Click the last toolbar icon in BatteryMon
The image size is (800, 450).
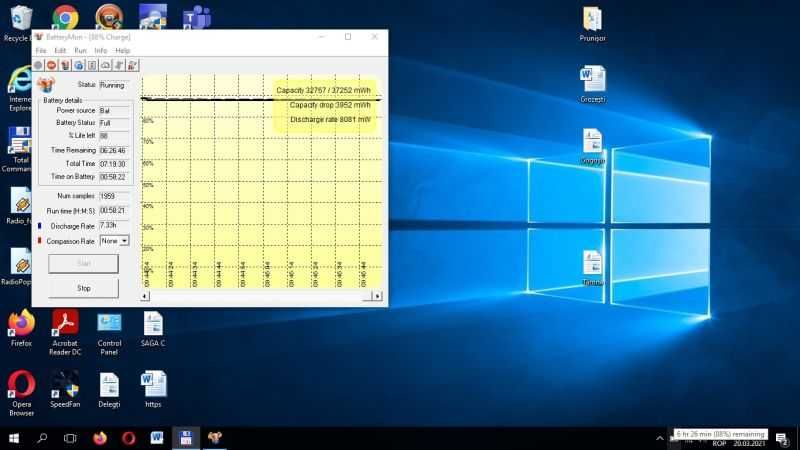[133, 65]
